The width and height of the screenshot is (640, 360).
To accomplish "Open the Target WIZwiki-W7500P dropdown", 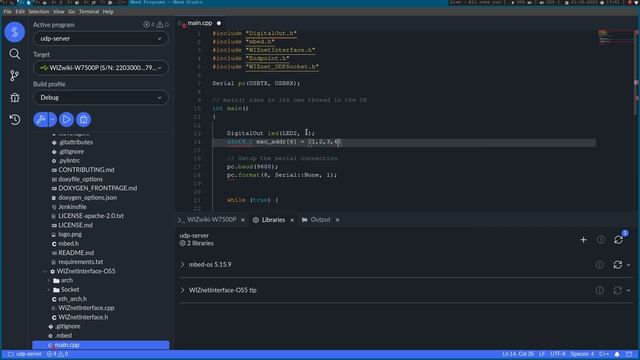I will pos(101,68).
